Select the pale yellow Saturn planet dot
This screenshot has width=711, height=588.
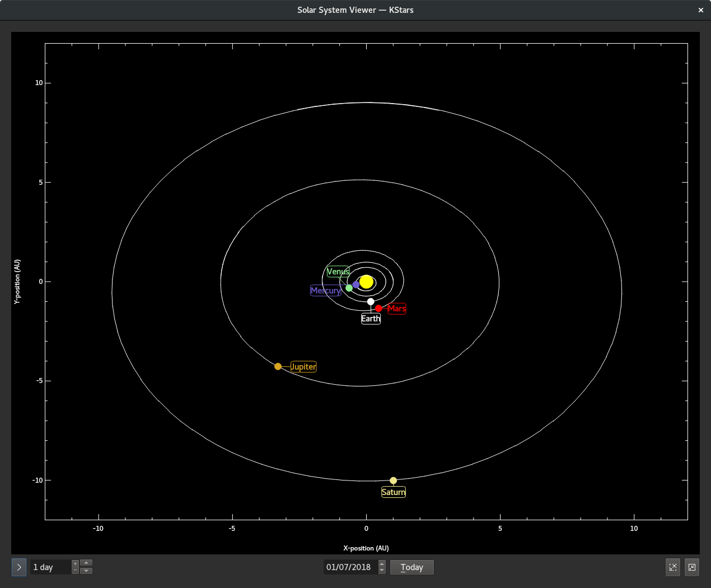click(x=393, y=480)
